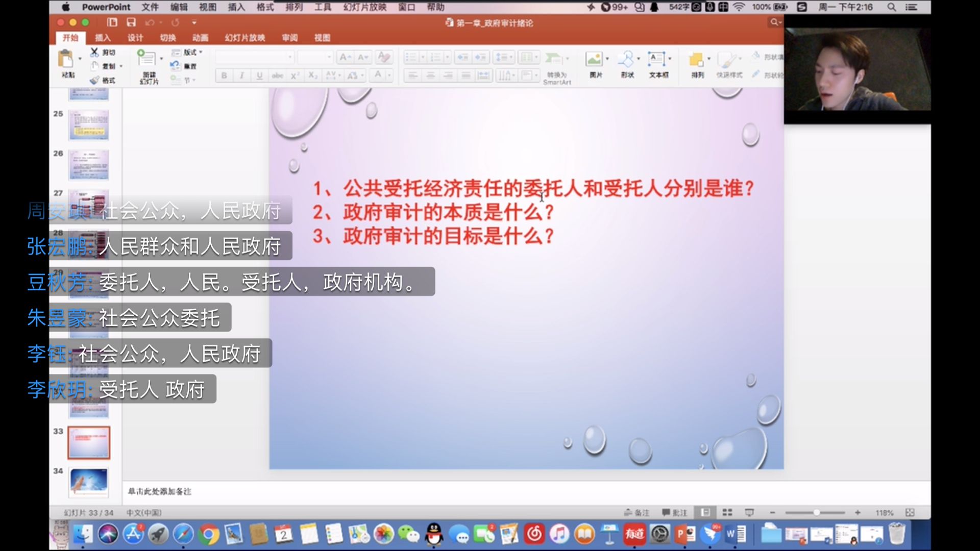Select slide 25 thumbnail
The height and width of the screenshot is (551, 980).
[x=89, y=126]
